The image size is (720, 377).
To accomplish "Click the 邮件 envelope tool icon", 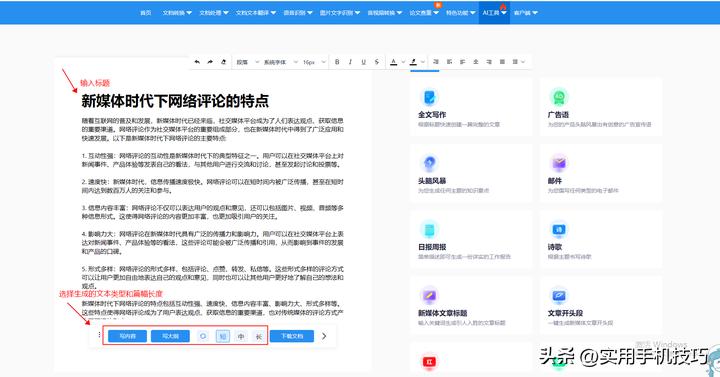I will [559, 163].
